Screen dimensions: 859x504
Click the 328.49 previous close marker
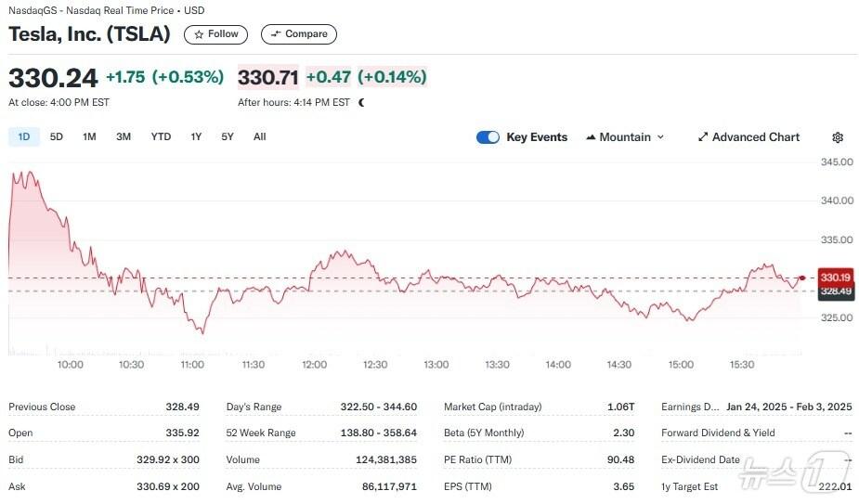tap(835, 291)
